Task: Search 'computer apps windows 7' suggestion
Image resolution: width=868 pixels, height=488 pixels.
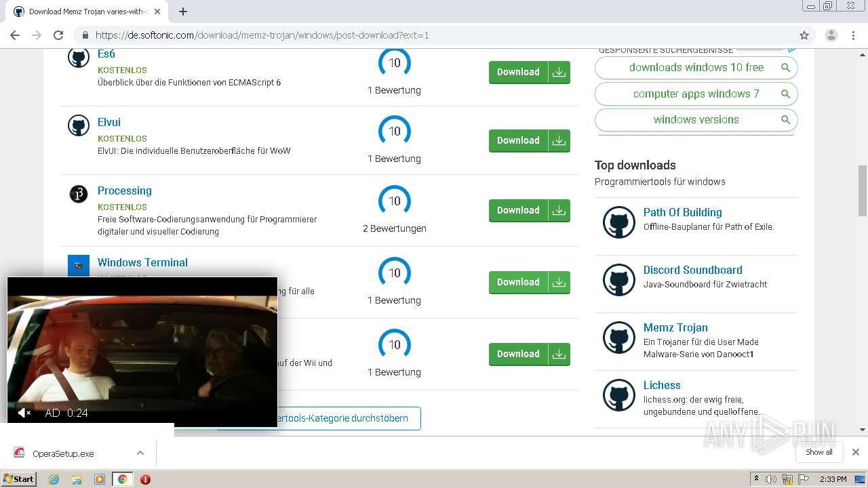Action: click(x=696, y=94)
